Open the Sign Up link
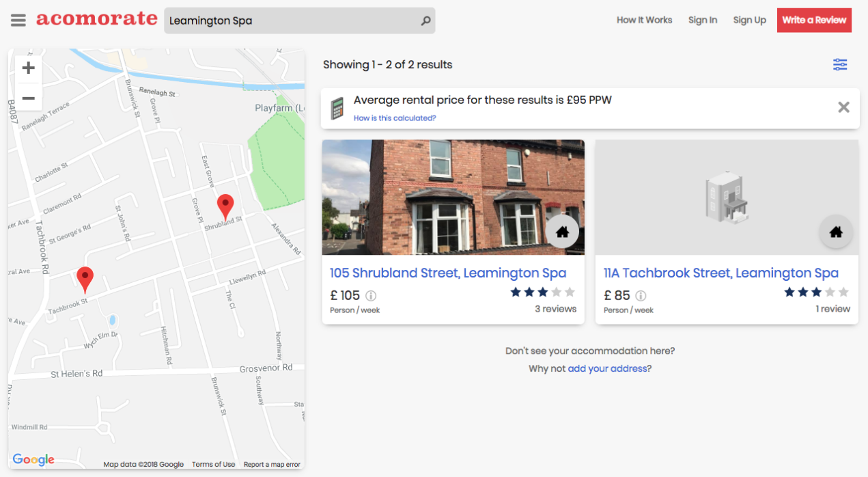868x477 pixels. (749, 20)
